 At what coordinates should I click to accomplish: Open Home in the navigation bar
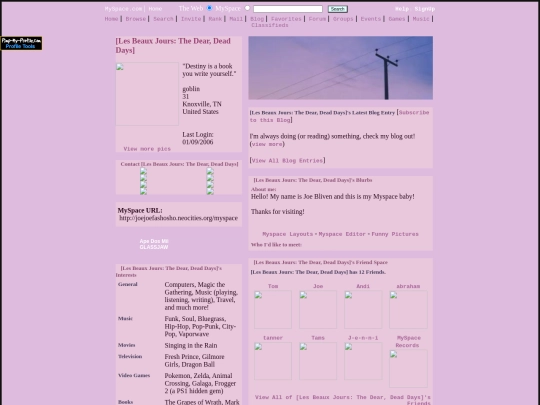point(112,19)
